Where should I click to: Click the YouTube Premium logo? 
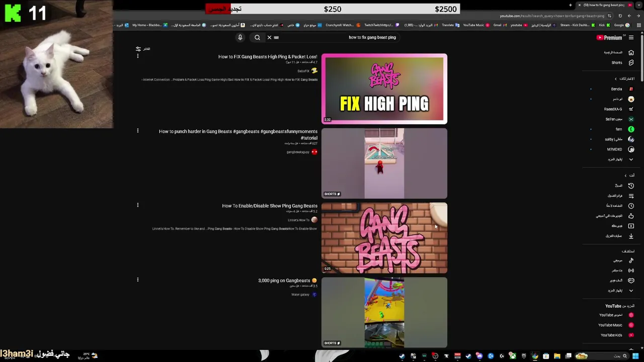pos(609,38)
